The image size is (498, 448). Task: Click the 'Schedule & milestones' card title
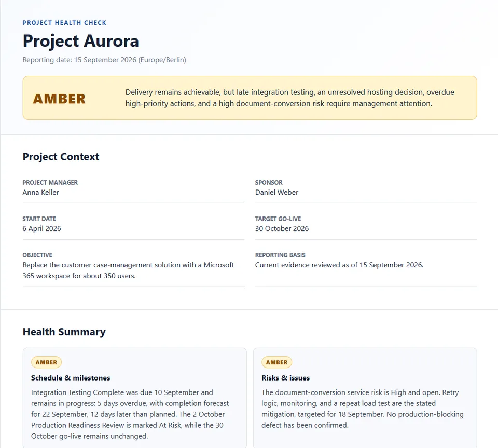coord(71,378)
